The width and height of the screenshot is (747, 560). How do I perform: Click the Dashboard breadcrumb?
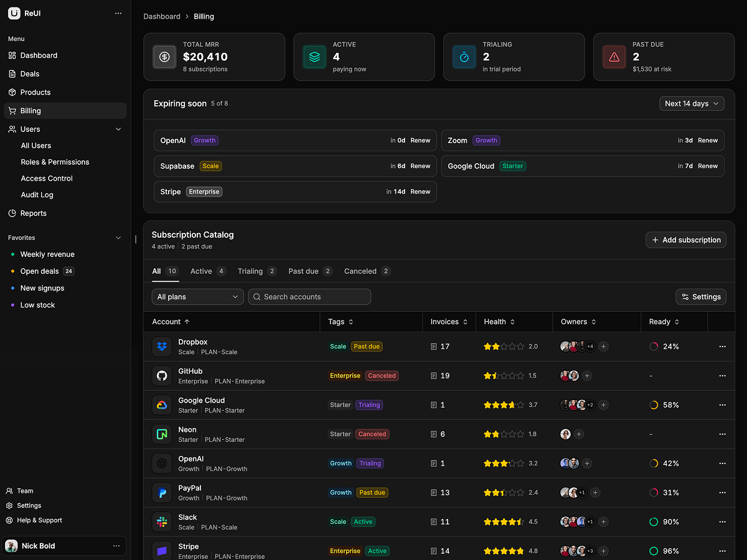(x=162, y=17)
